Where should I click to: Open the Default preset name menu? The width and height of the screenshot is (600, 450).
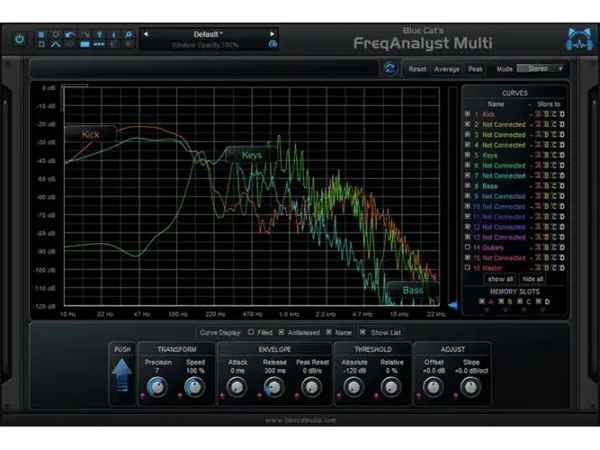click(208, 34)
